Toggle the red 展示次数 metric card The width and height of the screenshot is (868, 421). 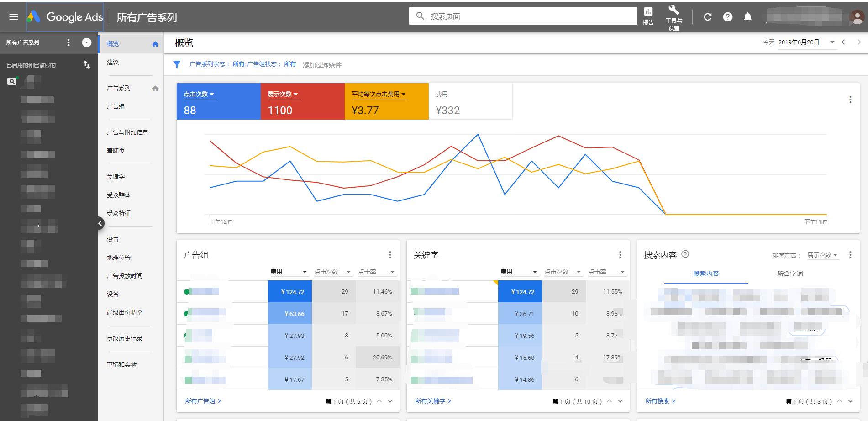[302, 101]
